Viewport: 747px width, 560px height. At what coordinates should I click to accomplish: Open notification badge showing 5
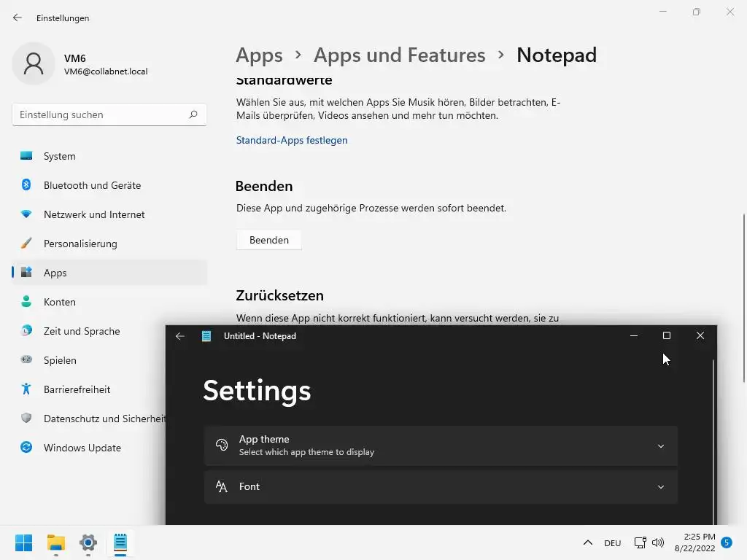pos(727,542)
